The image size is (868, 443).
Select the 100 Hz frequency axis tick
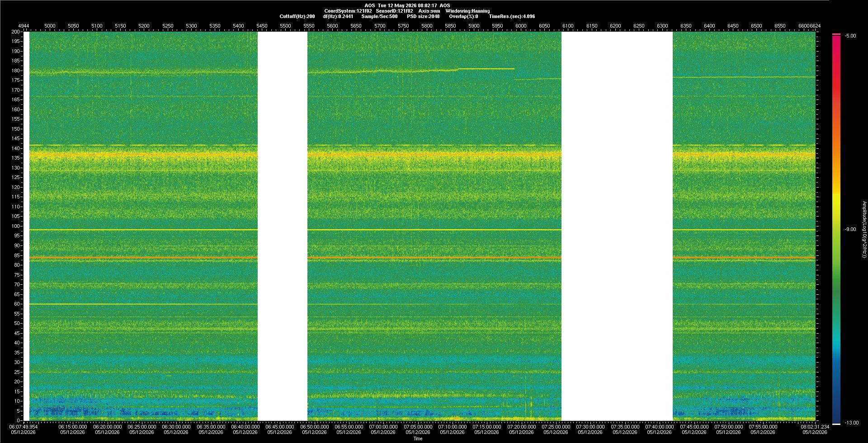pos(16,226)
